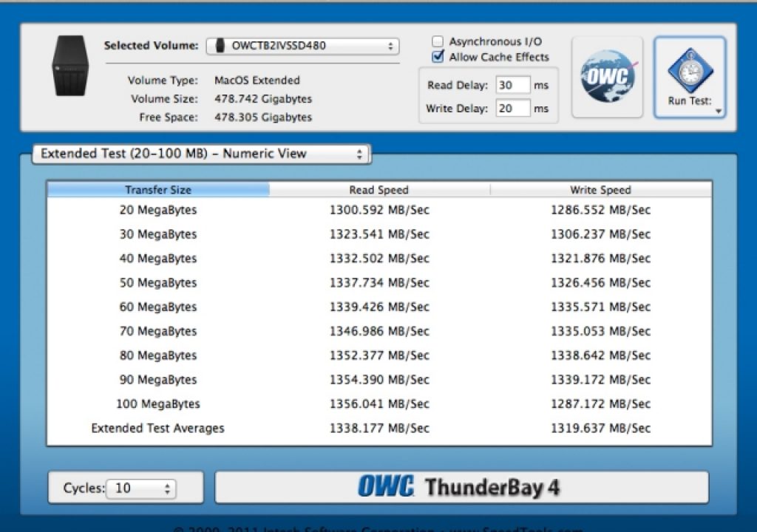This screenshot has height=532, width=757.
Task: Open the Run Test dropdown arrow
Action: click(x=719, y=112)
